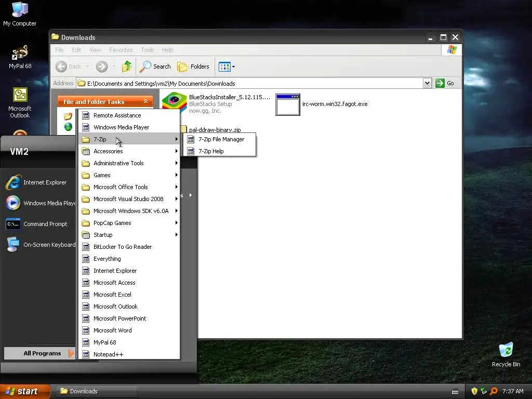Click Internet Explorer pinned start icon
The height and width of the screenshot is (399, 532).
coord(13,182)
